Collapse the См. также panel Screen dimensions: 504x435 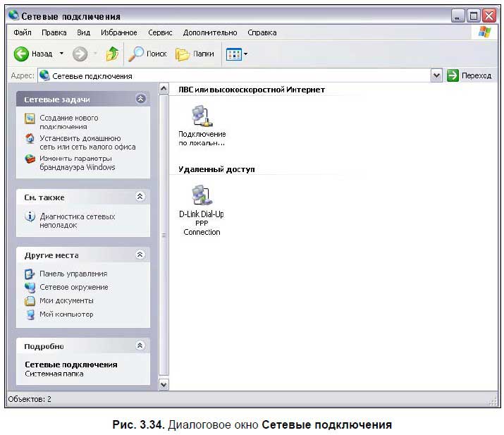[140, 197]
